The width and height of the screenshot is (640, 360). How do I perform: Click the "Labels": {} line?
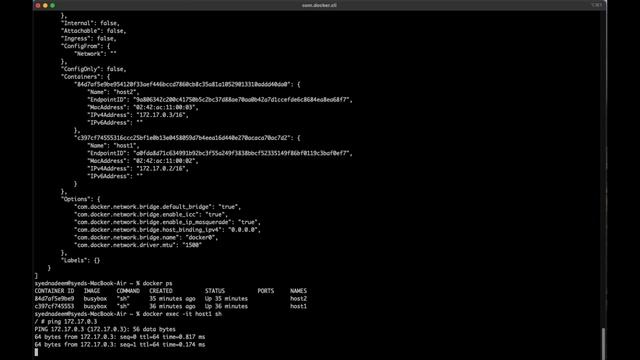tap(80, 260)
